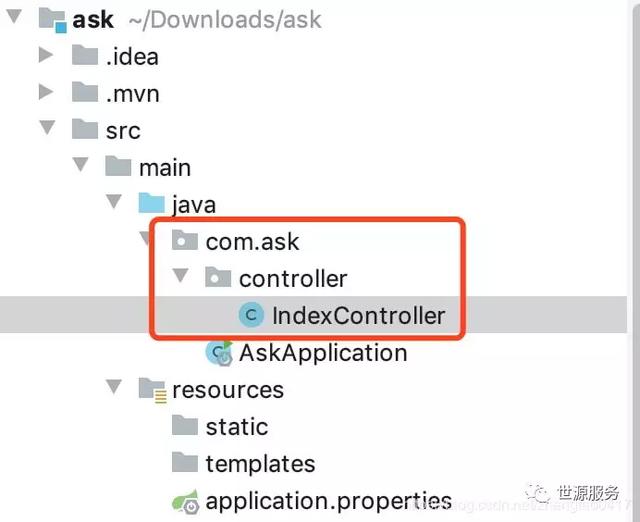Click the AskApplication Spring Boot class icon

(x=218, y=353)
